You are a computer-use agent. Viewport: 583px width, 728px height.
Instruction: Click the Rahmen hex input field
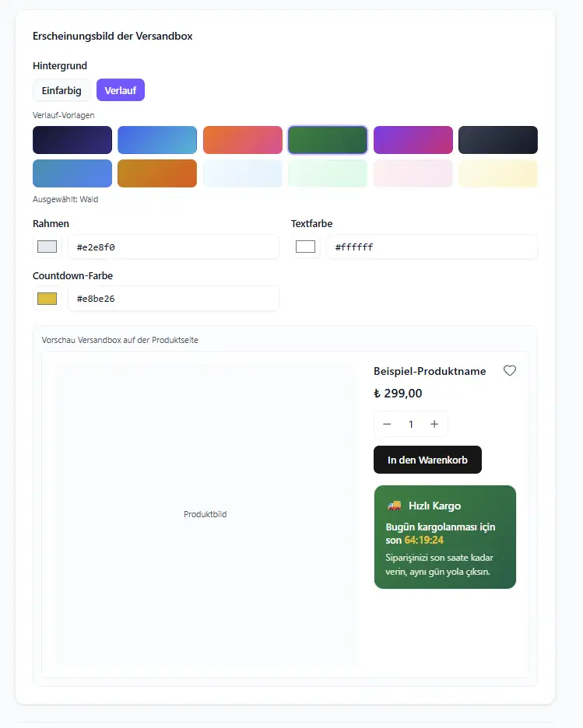coord(174,247)
